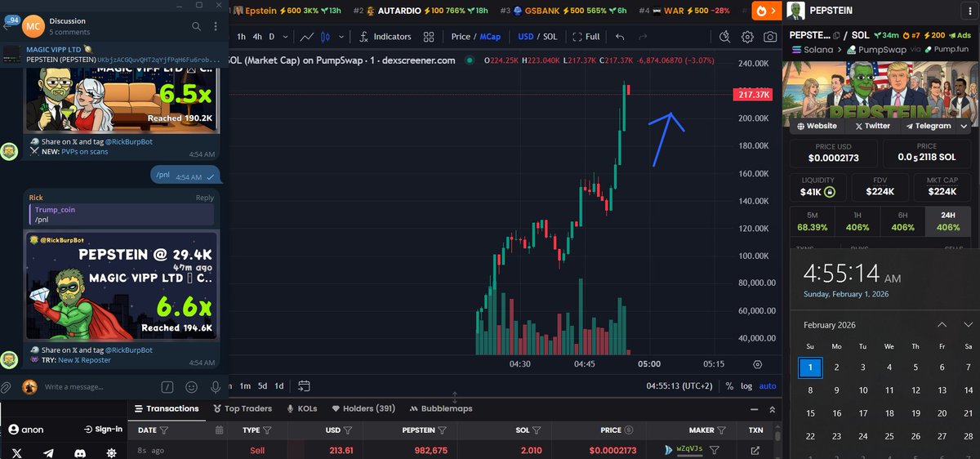Screen dimensions: 980x459
Task: Open chart settings gear
Action: 747,37
